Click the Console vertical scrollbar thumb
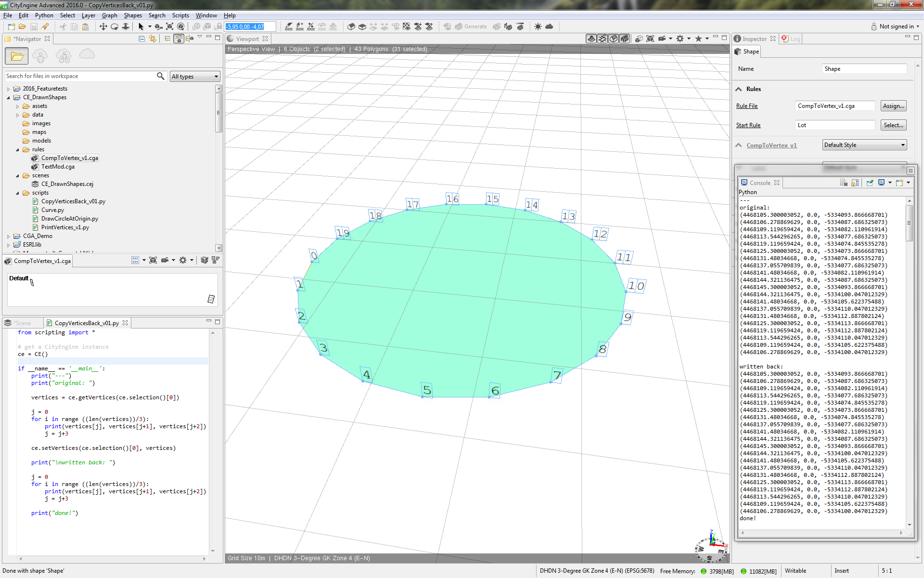924x578 pixels. [909, 223]
